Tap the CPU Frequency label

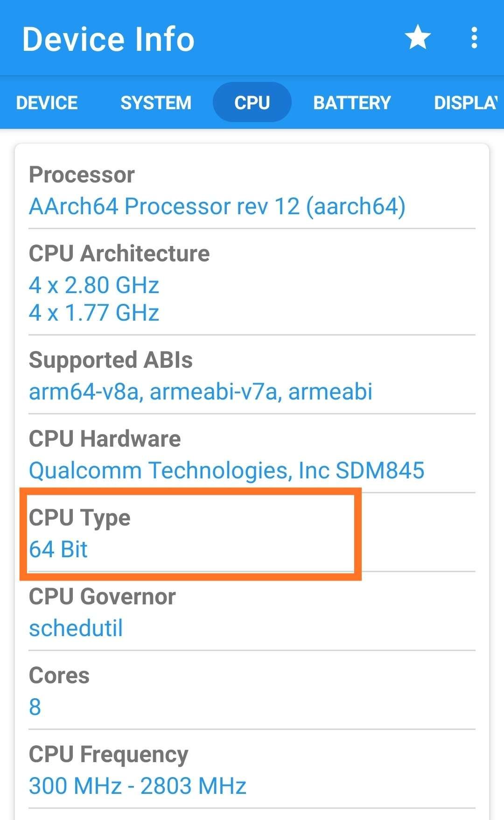(108, 754)
